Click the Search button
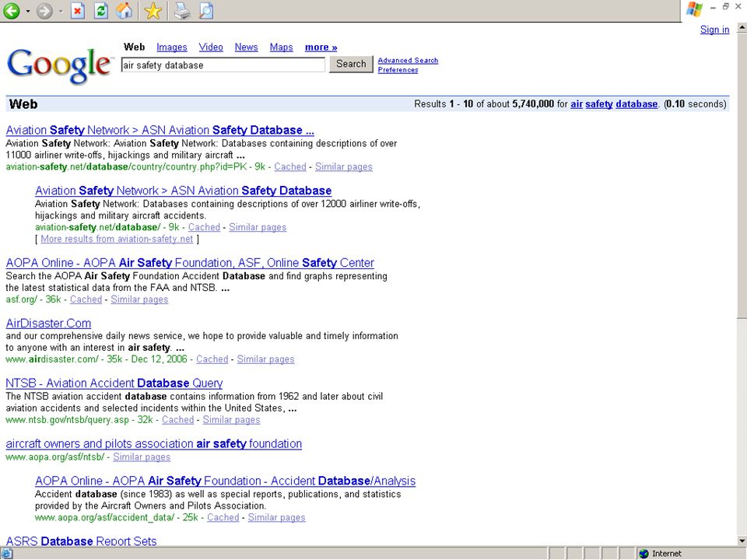This screenshot has width=747, height=560. pyautogui.click(x=351, y=64)
